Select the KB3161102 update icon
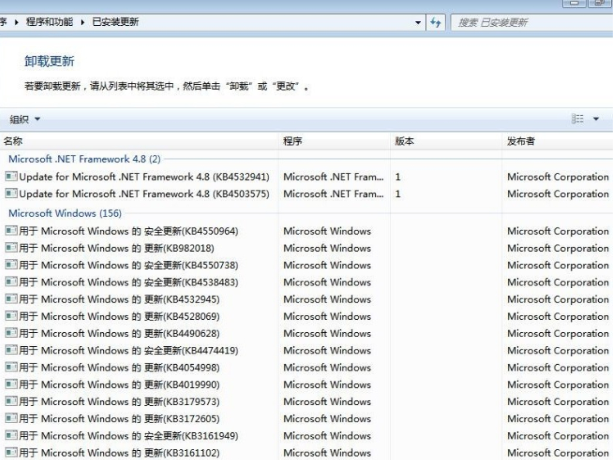The height and width of the screenshot is (460, 613). point(11,453)
